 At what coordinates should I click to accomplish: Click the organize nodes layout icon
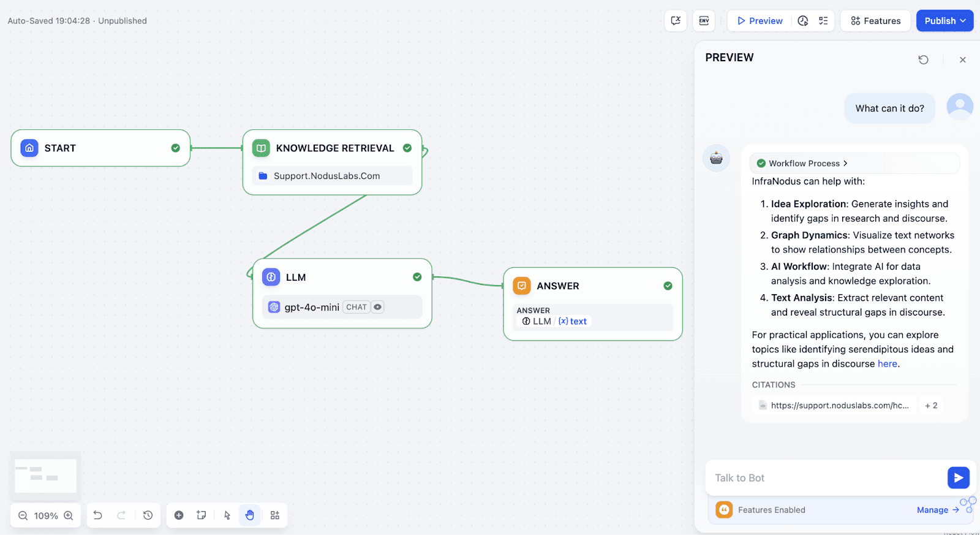tap(275, 515)
